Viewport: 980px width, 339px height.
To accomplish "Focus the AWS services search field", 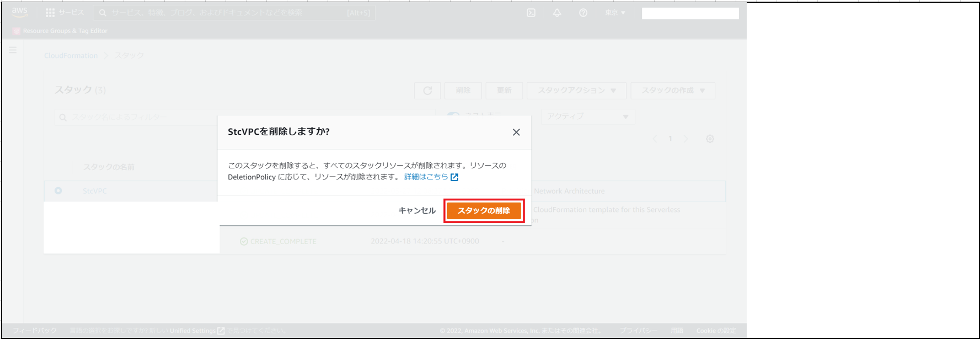I will coord(234,13).
